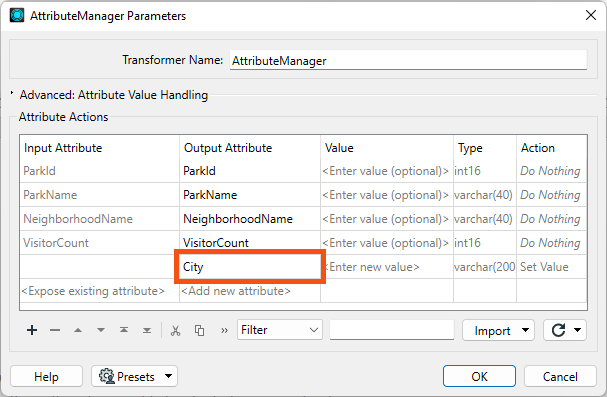Screen dimensions: 607x397
Task: Open the Presets dropdown menu
Action: click(x=134, y=376)
